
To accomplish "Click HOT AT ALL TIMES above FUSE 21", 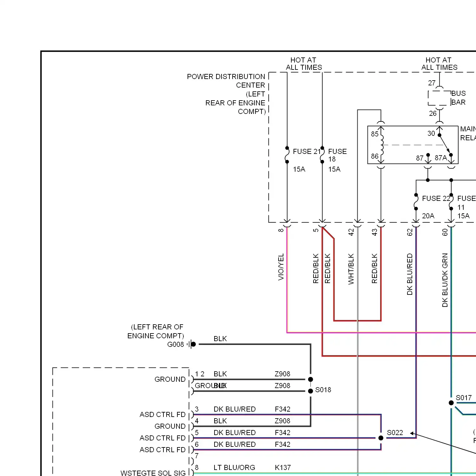I will (x=304, y=64).
